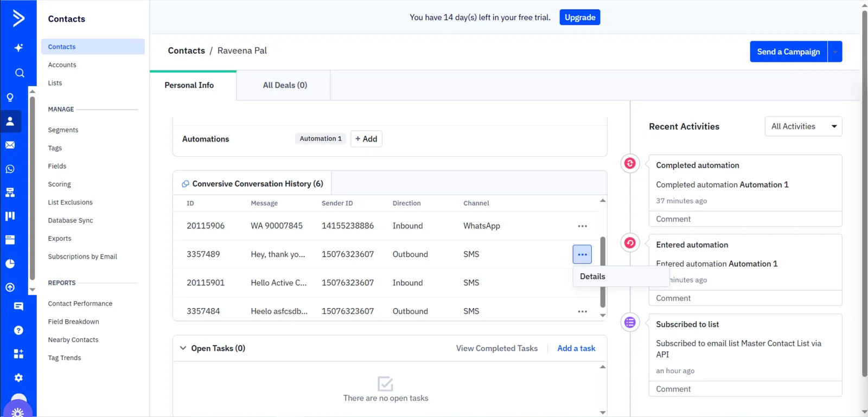Open the Settings gear icon
The image size is (868, 417).
coord(18,378)
